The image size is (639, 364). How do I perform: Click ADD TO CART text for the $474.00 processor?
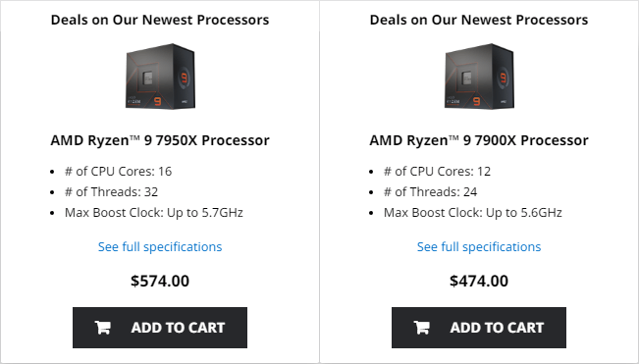pos(498,328)
